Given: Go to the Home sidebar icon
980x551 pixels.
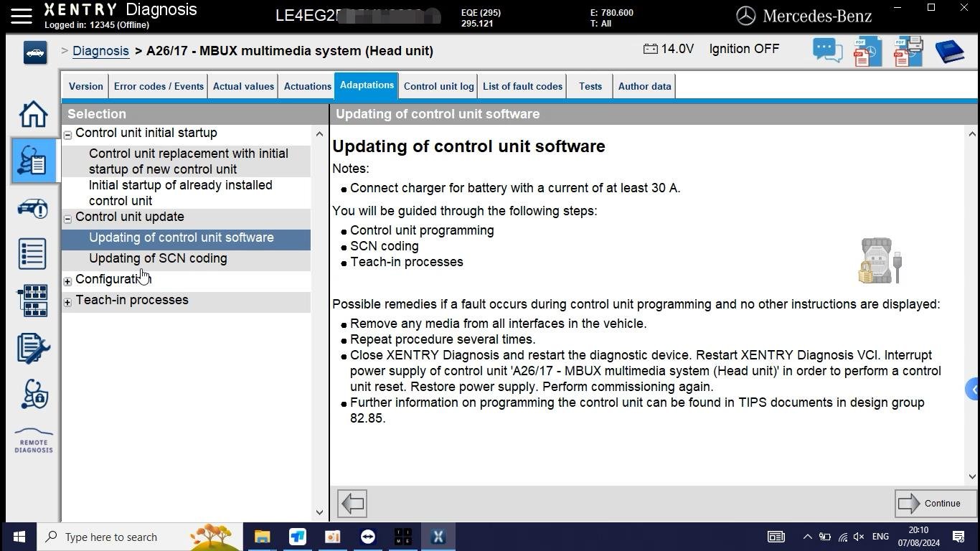Looking at the screenshot, I should (x=33, y=114).
